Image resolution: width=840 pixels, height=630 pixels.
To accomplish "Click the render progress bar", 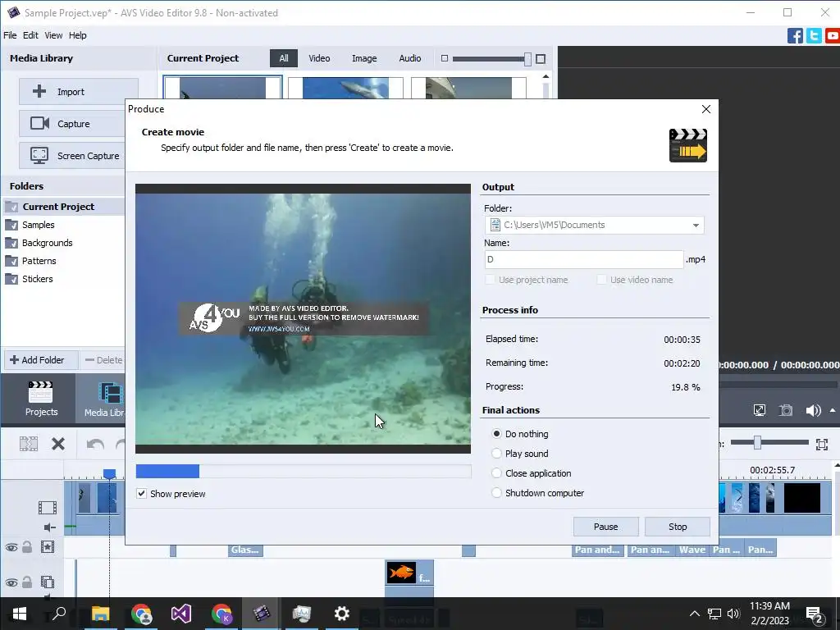I will coord(304,472).
